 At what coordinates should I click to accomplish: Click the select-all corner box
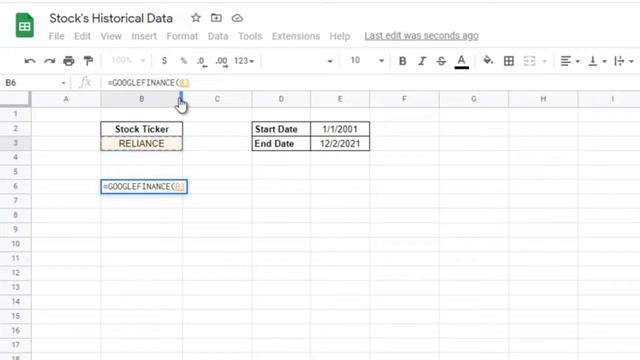tap(15, 99)
